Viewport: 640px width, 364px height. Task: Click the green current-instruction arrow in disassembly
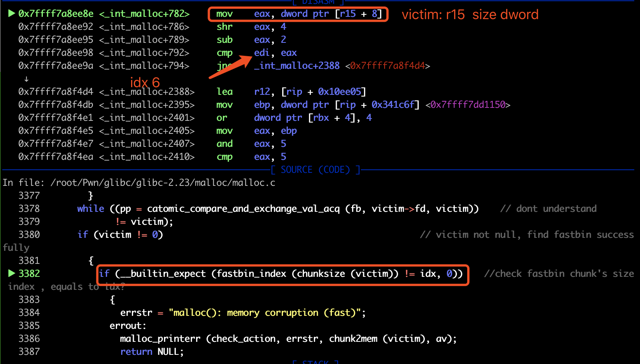coord(11,14)
